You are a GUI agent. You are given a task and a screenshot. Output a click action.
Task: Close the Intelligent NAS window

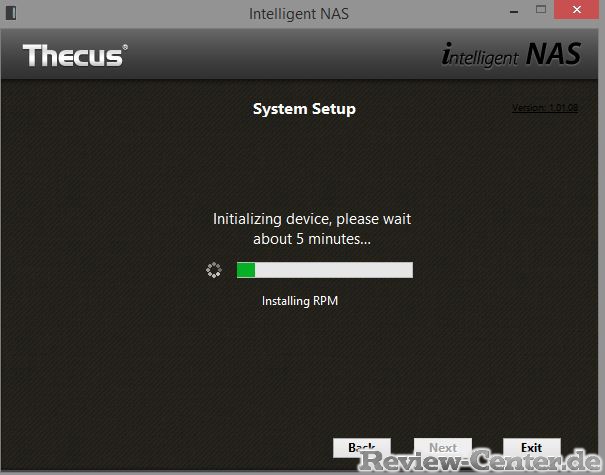click(x=576, y=10)
